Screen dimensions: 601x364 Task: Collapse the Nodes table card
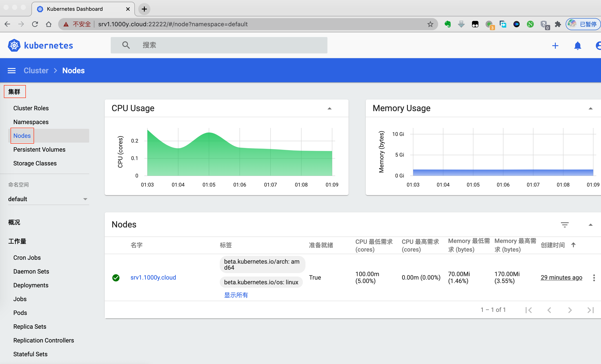(590, 225)
